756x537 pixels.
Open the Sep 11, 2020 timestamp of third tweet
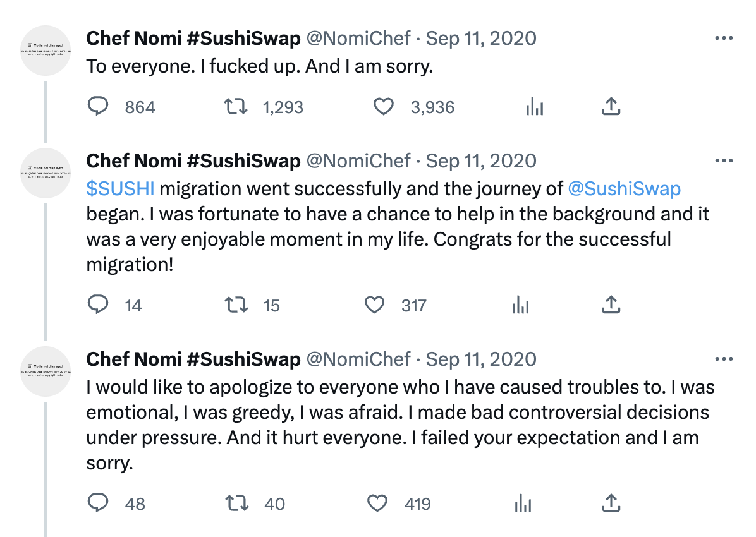click(481, 359)
